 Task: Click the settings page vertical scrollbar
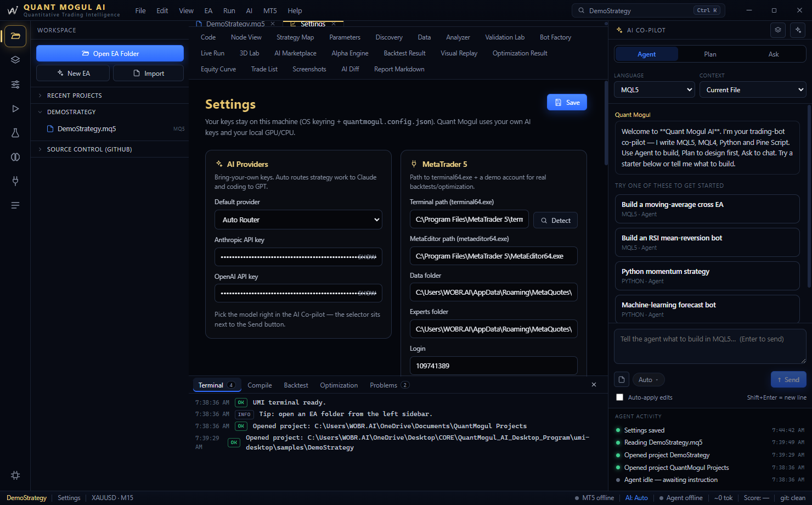(x=606, y=124)
